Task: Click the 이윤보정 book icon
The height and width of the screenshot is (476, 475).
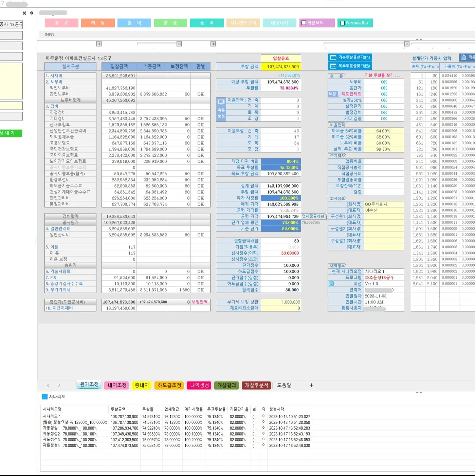Action: tap(221, 102)
